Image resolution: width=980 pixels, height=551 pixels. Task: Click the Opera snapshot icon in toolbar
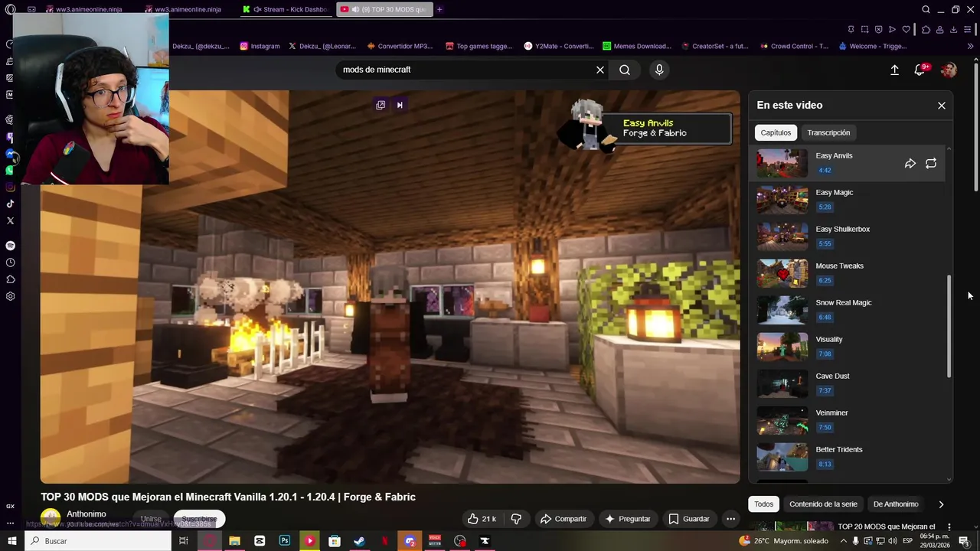point(864,29)
